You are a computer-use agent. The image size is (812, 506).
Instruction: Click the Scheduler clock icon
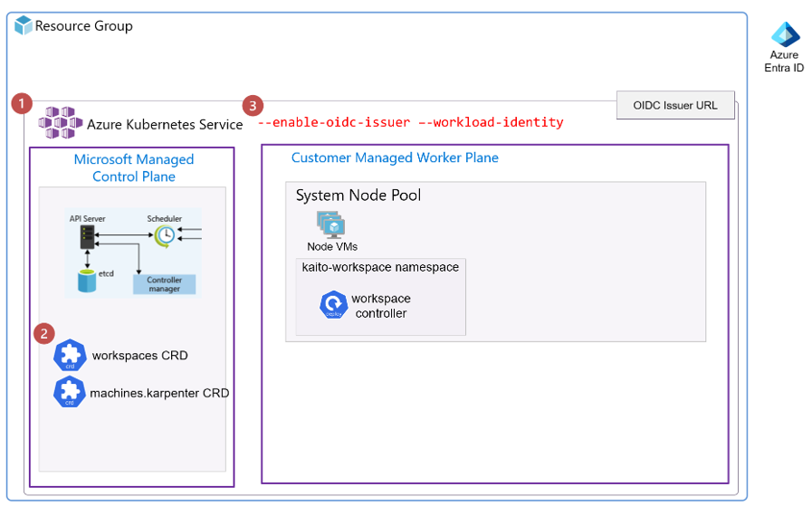(164, 235)
